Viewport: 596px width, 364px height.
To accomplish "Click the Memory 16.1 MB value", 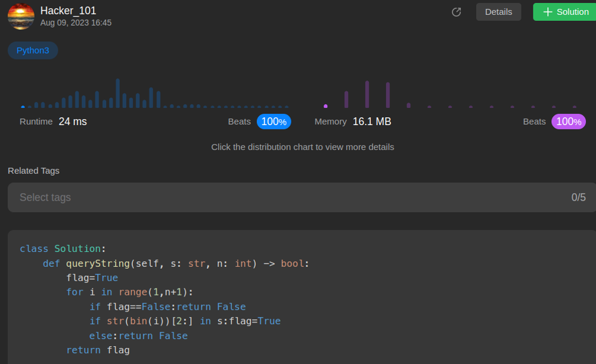I will (372, 122).
